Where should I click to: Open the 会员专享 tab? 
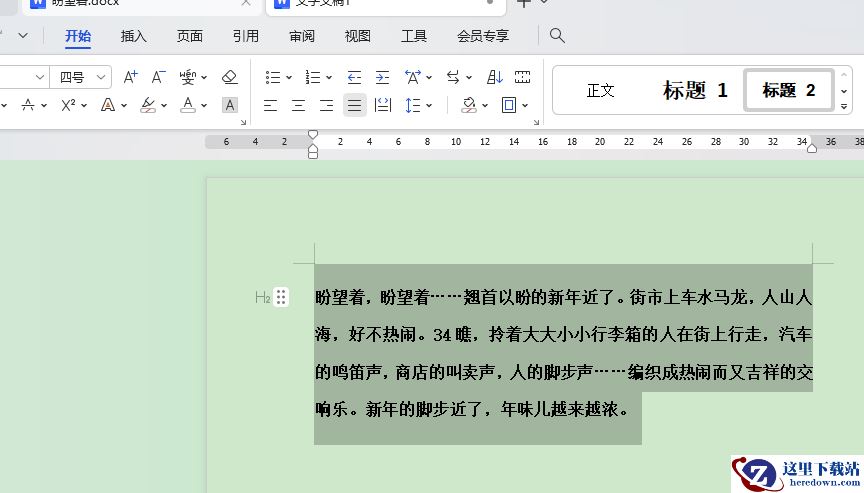coord(483,36)
